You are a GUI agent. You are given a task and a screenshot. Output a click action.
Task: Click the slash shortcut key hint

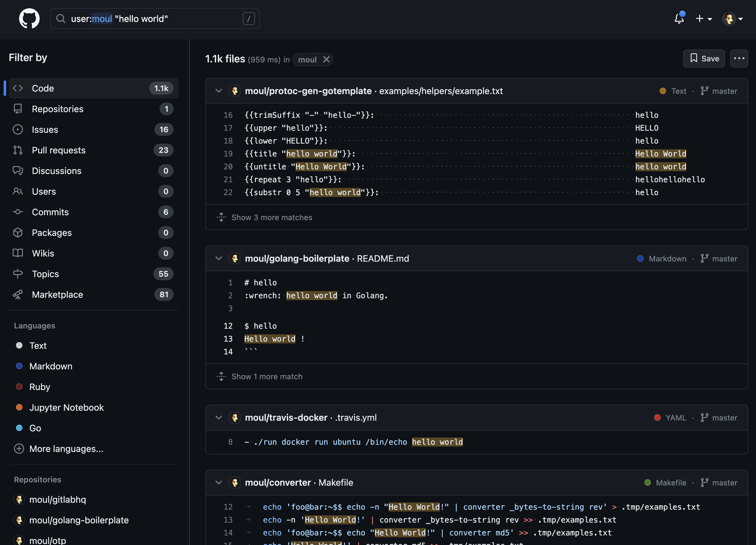point(249,19)
